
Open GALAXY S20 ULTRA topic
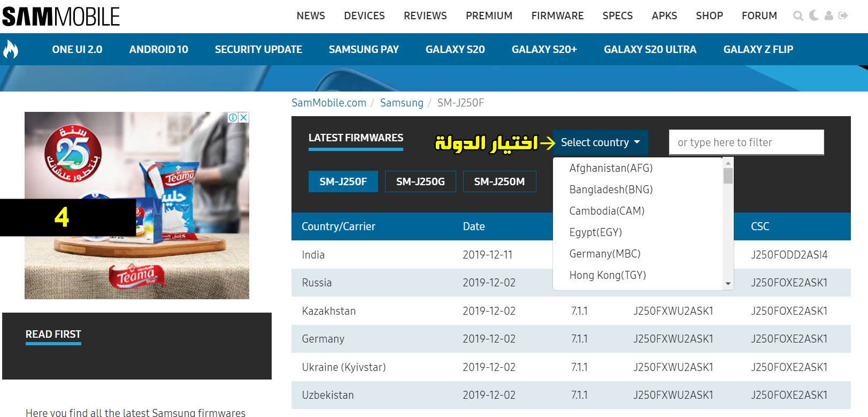click(650, 49)
